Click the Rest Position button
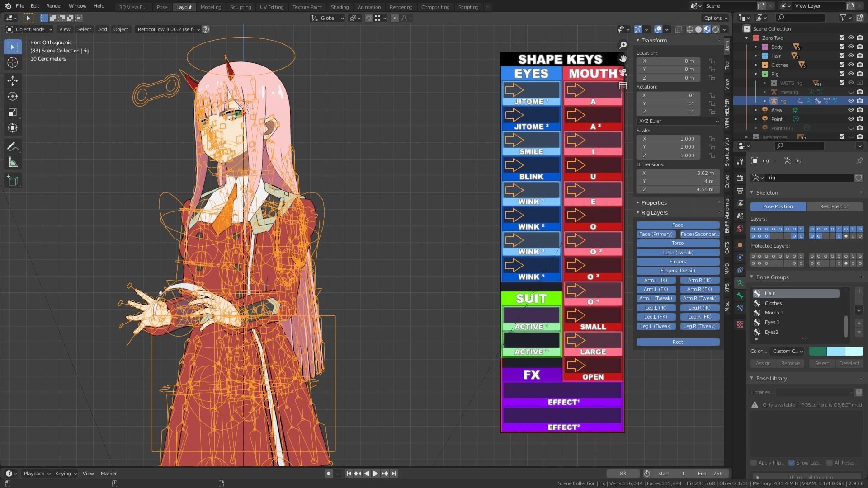The image size is (868, 488). point(835,206)
